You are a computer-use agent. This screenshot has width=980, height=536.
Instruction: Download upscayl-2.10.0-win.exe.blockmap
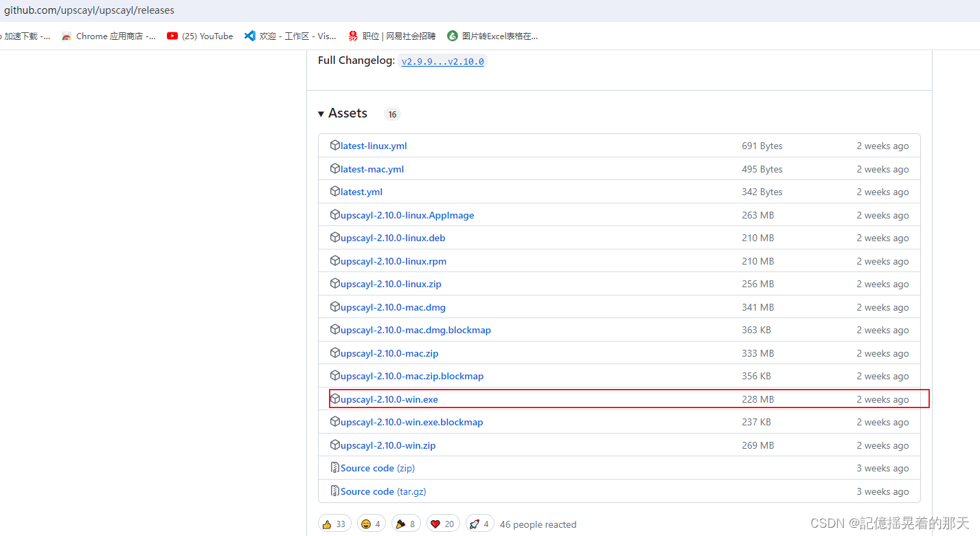coord(412,422)
